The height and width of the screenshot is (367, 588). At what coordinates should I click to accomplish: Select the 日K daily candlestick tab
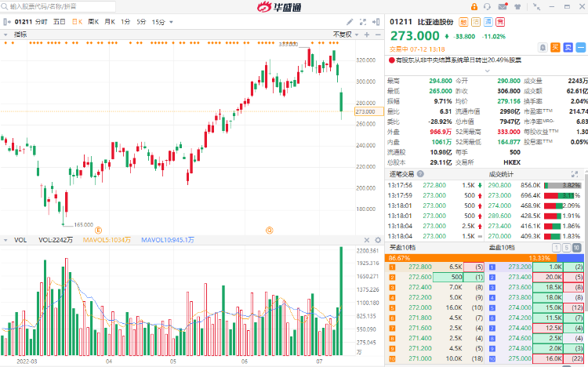(x=78, y=22)
